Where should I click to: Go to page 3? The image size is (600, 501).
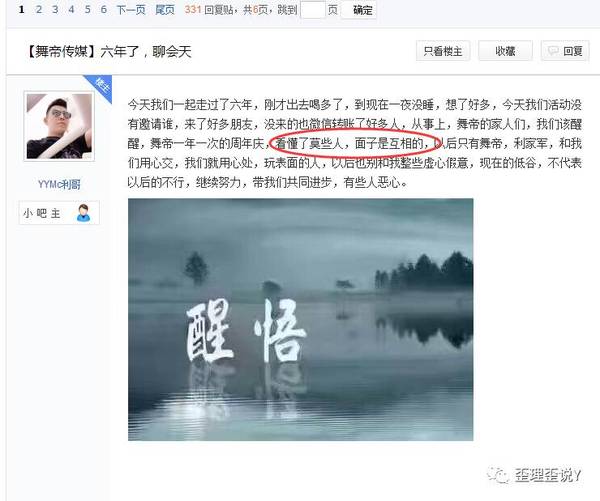(55, 10)
